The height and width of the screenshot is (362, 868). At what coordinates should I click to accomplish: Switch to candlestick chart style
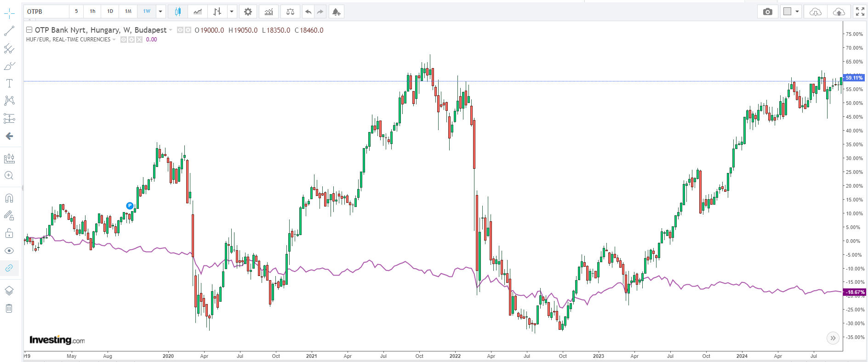(178, 11)
